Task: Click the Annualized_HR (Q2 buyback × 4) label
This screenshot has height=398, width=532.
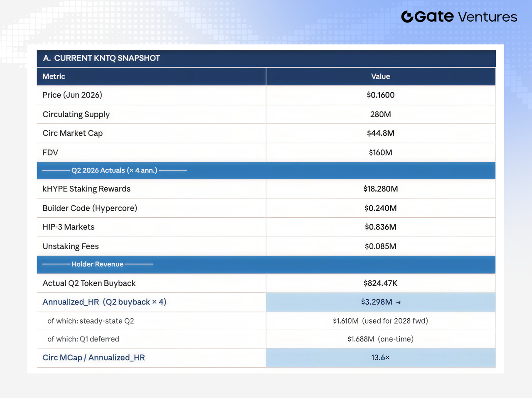Action: (104, 302)
